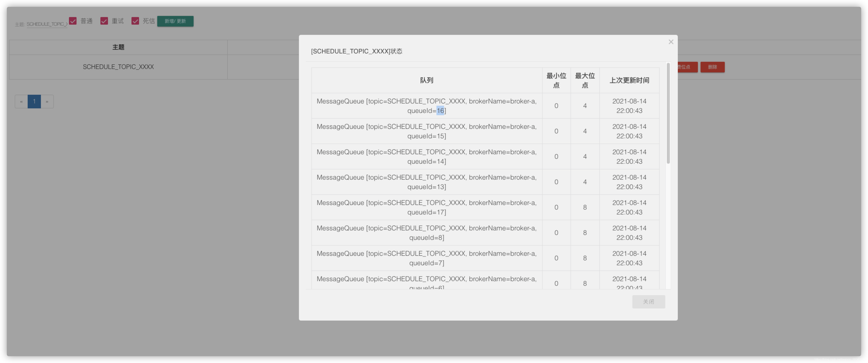
Task: Click the 最小位点 column header
Action: tap(556, 80)
